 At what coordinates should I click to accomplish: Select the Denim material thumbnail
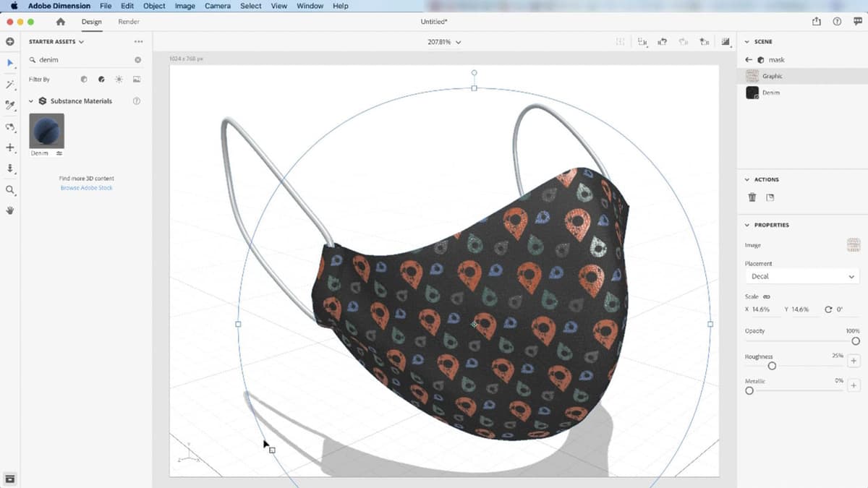[x=46, y=133]
